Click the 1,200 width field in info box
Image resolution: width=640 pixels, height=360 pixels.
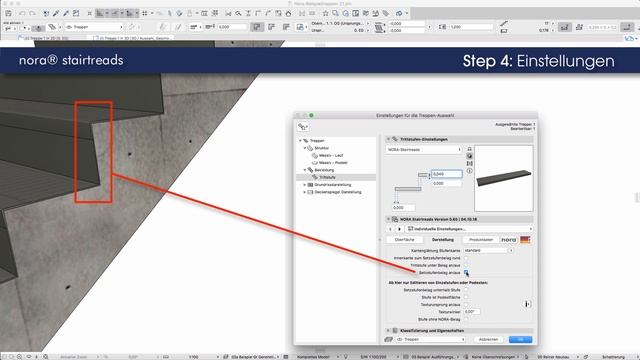pos(471,27)
